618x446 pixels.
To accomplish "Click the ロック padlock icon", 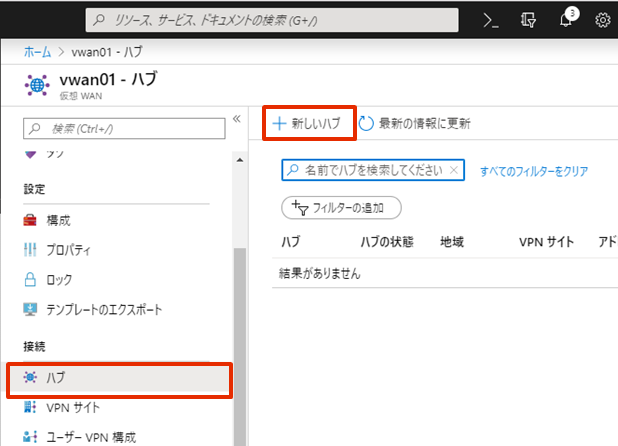I will coord(30,279).
